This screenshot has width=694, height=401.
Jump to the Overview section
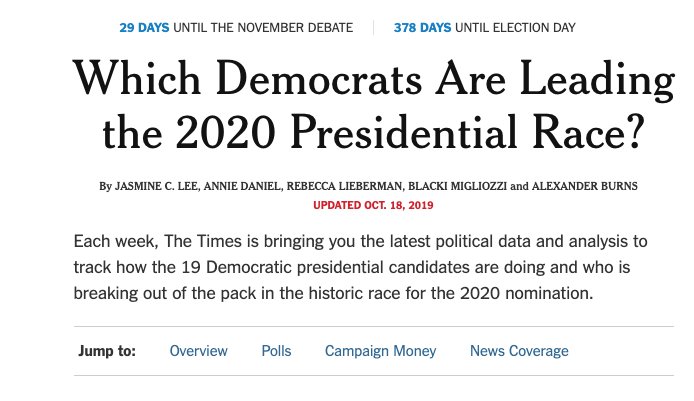tap(198, 351)
